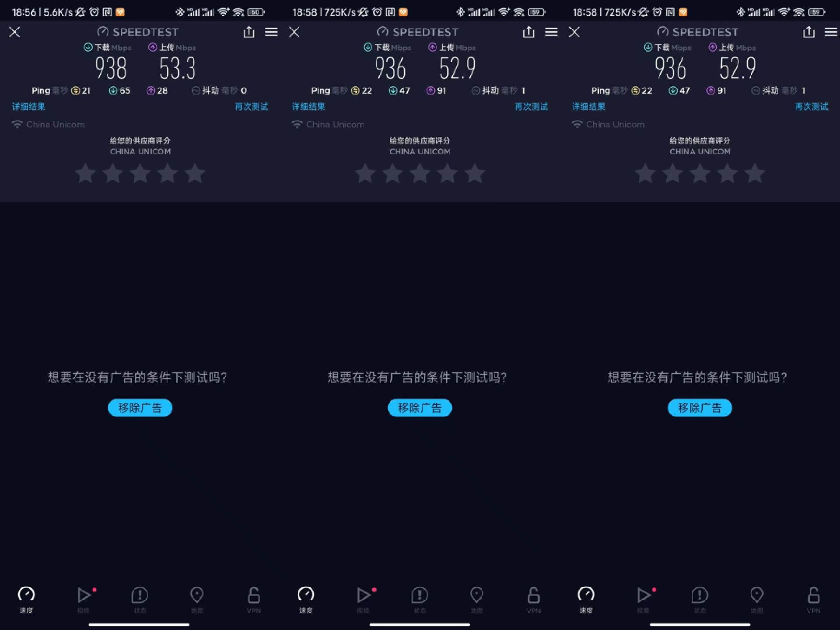
Task: Open 详细结果 in the right screen
Action: [x=588, y=106]
